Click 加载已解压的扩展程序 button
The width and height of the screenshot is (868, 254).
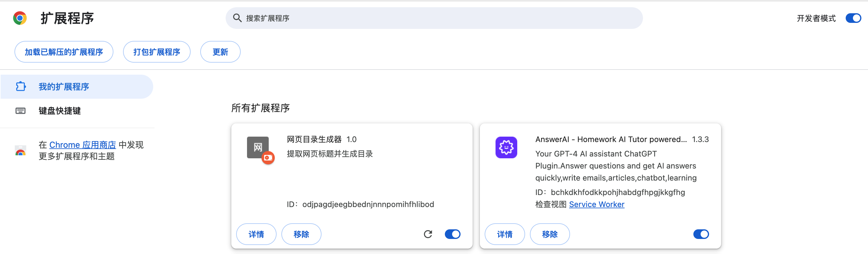(x=64, y=52)
